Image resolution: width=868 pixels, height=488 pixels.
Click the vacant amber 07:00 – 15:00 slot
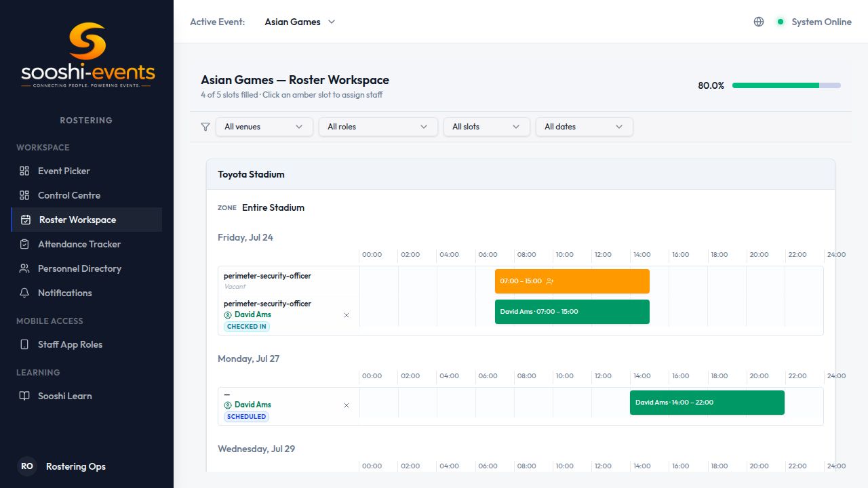coord(572,281)
